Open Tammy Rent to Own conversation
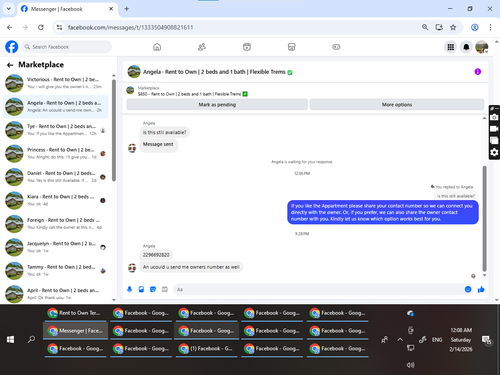Screen dimensions: 500x375 tap(55, 271)
